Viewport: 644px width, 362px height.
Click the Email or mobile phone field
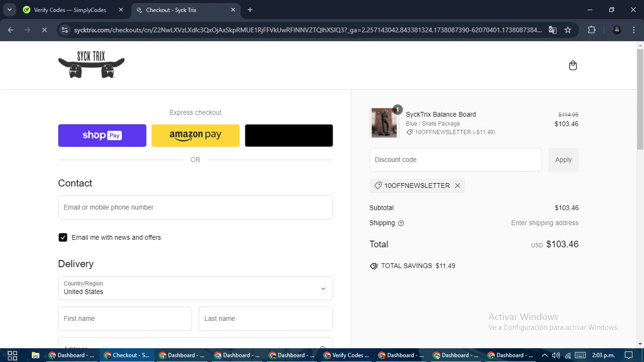click(195, 207)
